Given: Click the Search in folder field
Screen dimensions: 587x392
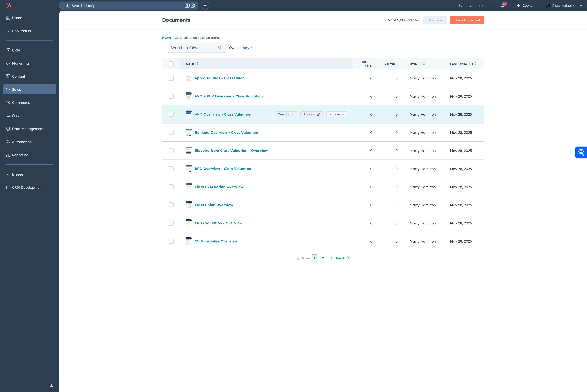Looking at the screenshot, I should [x=193, y=48].
